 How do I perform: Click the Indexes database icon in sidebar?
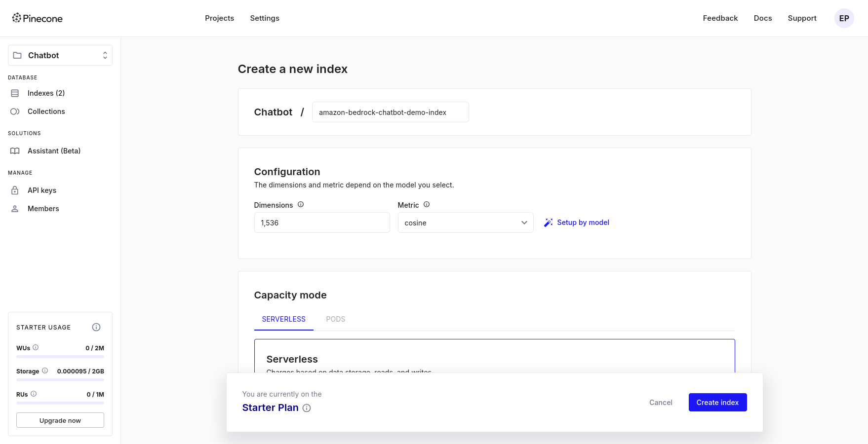click(15, 93)
